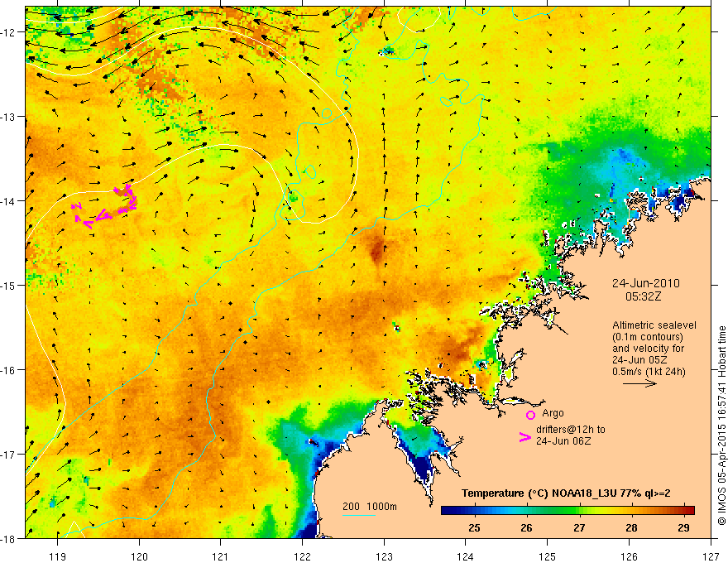Click the 'Temperature (°C) NOAA18_L3U' title
Viewport: 728px width, 563px height.
coord(539,493)
